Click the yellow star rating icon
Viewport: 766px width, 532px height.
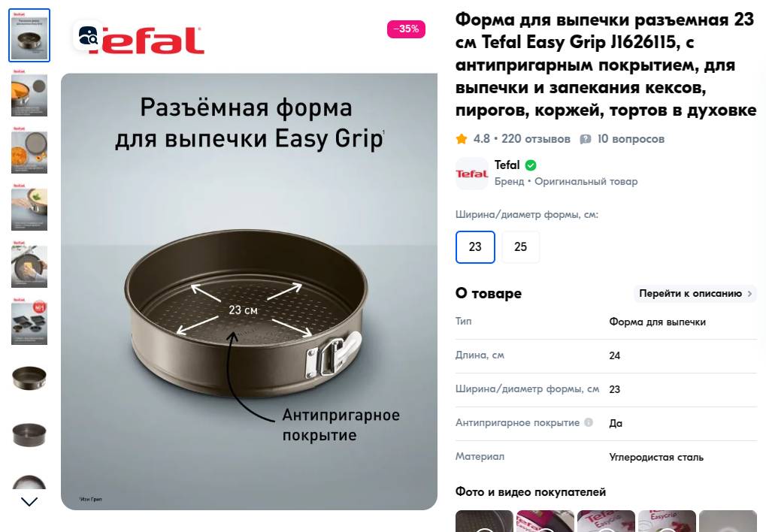coord(461,139)
